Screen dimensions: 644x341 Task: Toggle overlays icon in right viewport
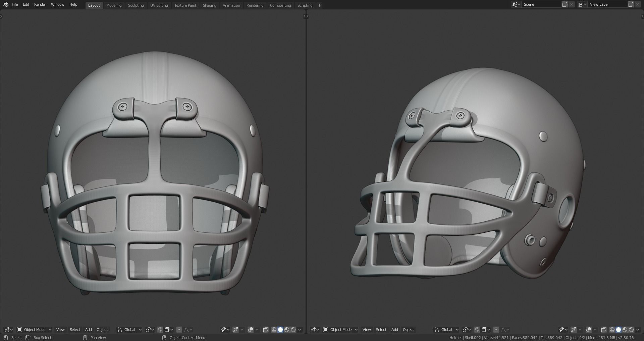click(589, 330)
